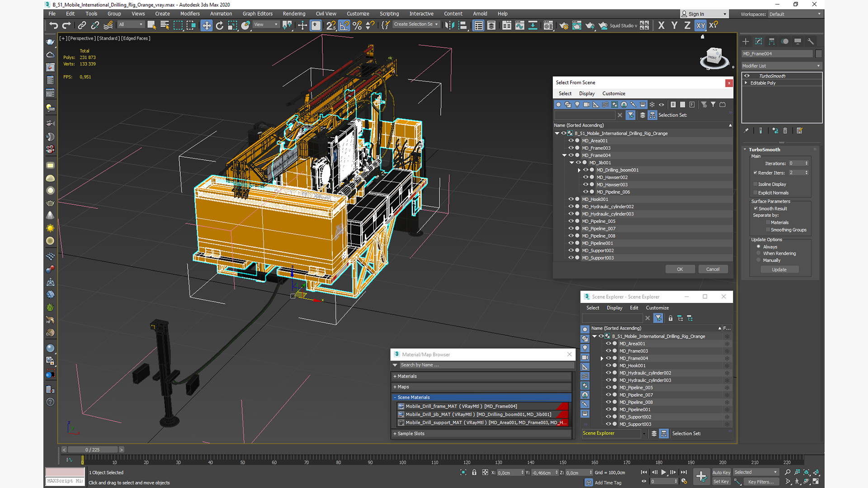
Task: Activate the Select and Scale tool
Action: [232, 25]
